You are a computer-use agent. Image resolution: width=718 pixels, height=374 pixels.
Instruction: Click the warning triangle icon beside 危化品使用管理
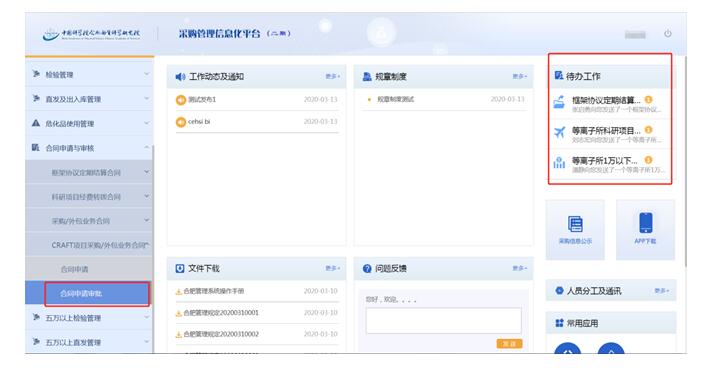tap(36, 123)
